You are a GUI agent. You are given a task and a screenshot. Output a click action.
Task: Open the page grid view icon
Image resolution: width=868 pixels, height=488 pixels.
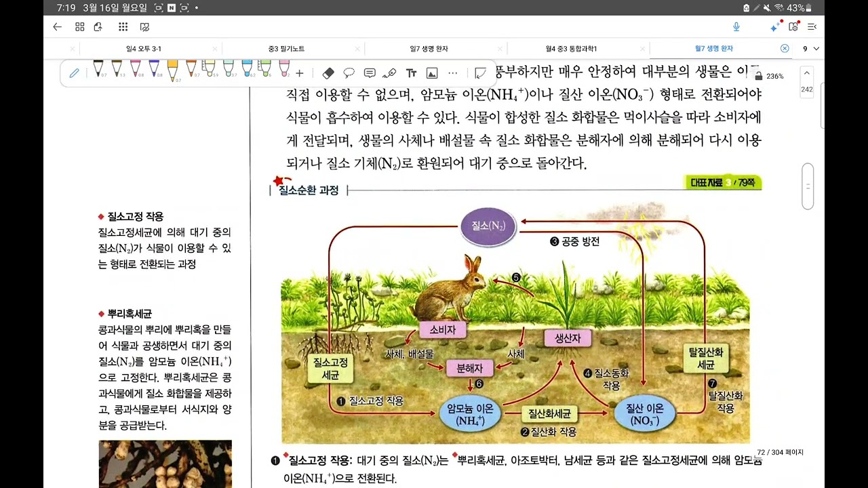[80, 27]
